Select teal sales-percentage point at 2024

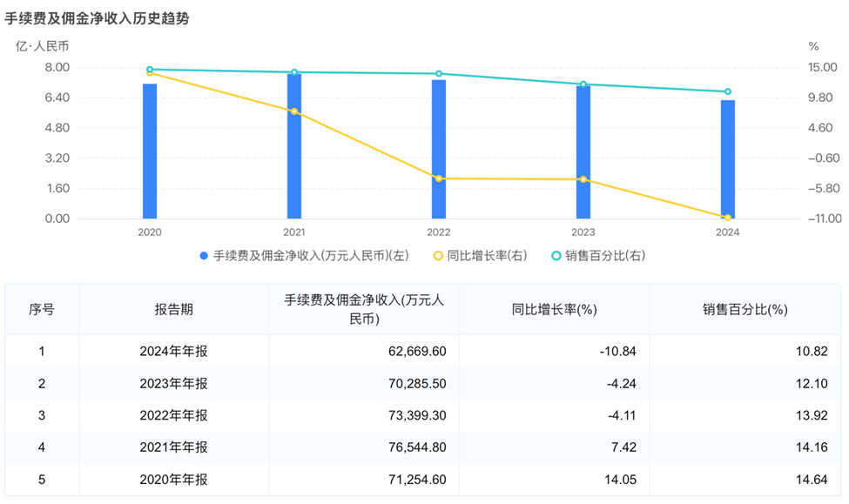tap(727, 91)
